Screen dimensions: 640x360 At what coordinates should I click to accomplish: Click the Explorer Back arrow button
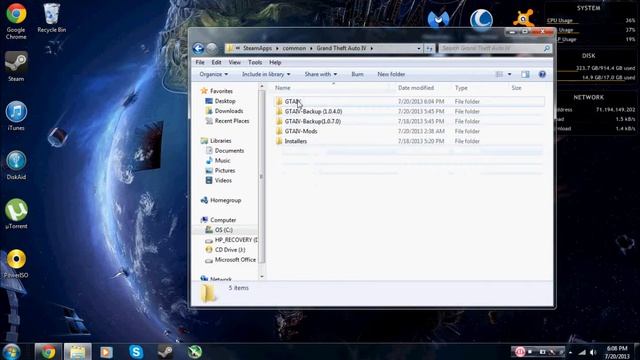coord(198,49)
